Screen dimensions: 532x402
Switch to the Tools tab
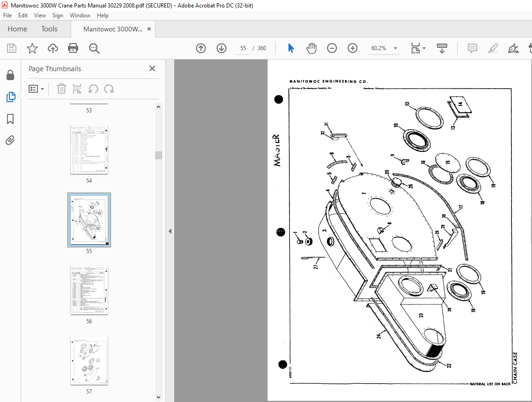point(49,29)
